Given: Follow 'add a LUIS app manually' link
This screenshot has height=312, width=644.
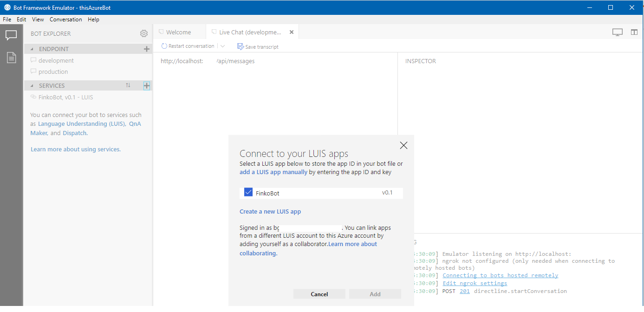Looking at the screenshot, I should point(273,172).
